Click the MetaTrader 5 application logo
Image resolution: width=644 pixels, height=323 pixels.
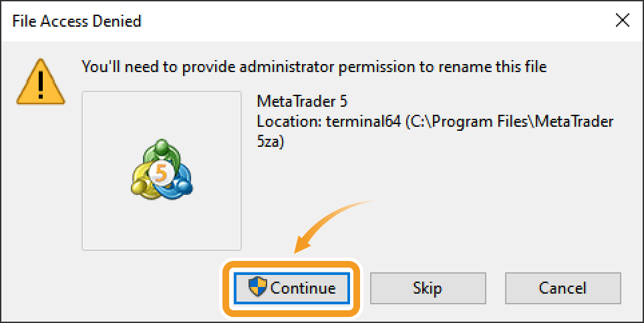162,171
